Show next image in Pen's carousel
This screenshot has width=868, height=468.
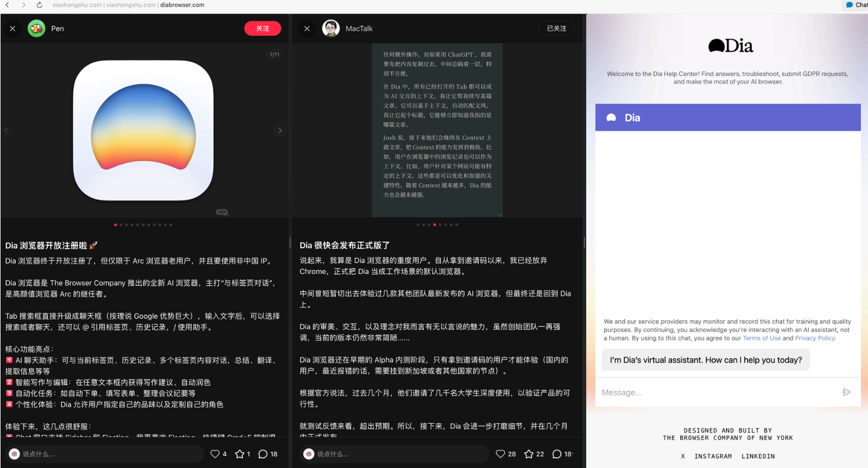click(x=280, y=130)
